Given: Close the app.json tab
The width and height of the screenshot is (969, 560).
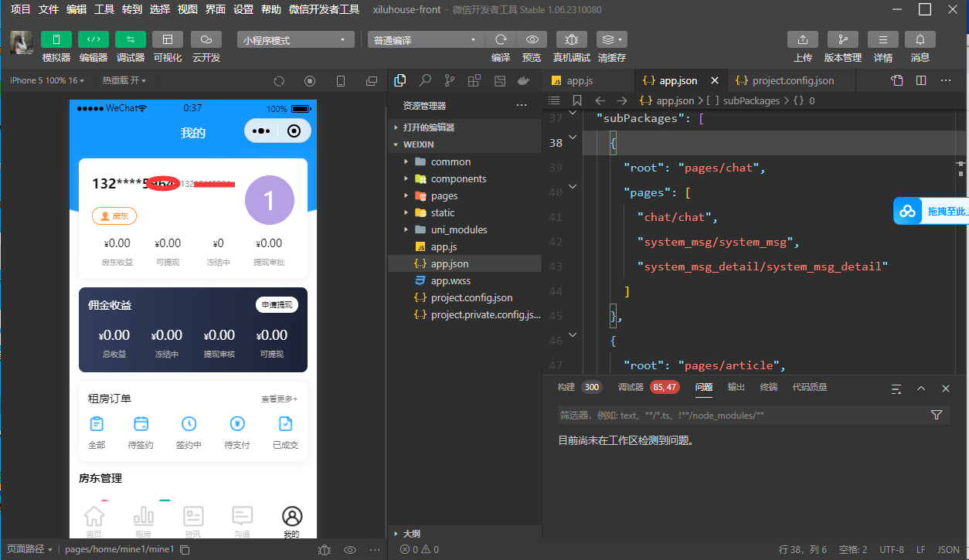Looking at the screenshot, I should 714,80.
